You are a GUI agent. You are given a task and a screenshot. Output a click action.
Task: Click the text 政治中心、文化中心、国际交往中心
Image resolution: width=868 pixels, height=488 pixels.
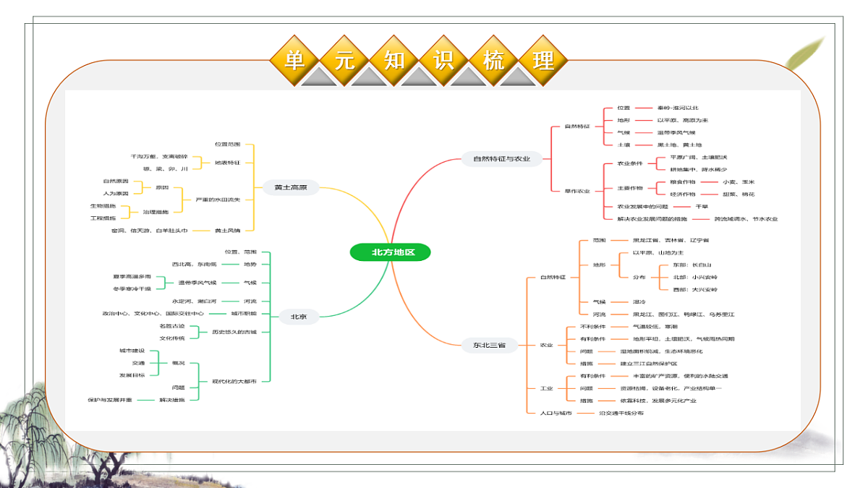click(153, 313)
